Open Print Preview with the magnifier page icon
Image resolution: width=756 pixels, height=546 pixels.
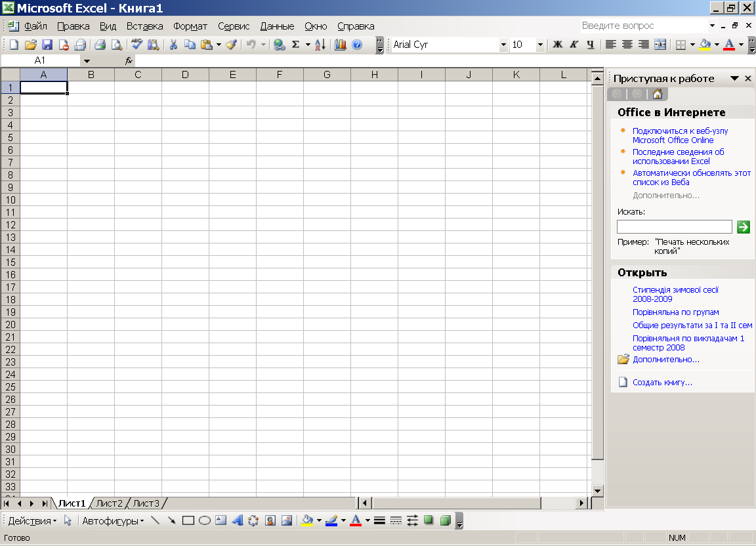(117, 45)
